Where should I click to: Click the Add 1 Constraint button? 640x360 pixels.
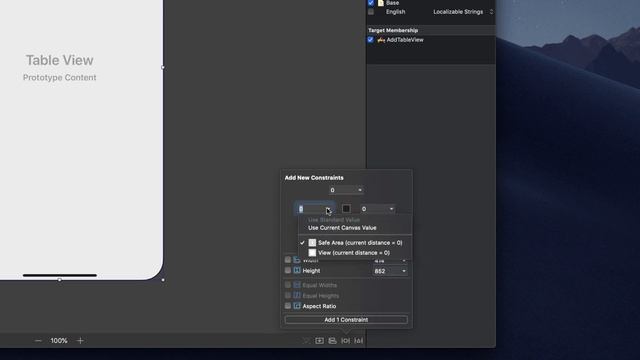346,320
